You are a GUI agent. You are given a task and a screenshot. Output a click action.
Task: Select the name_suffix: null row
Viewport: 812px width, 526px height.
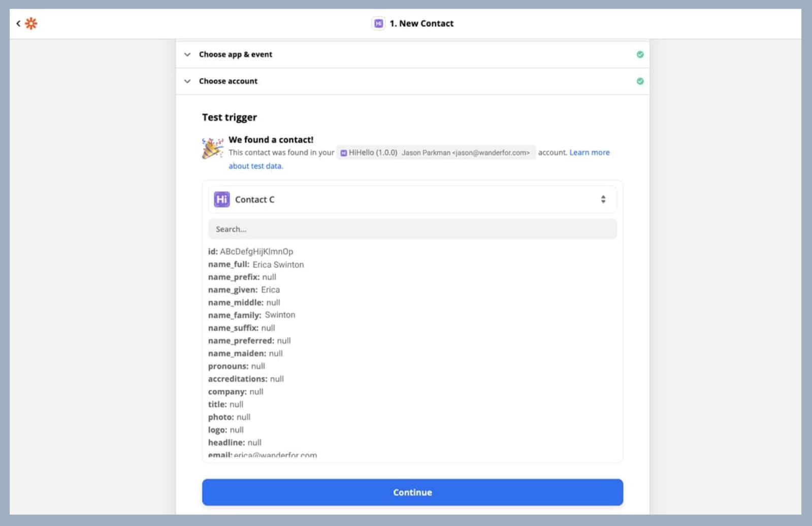pos(242,328)
